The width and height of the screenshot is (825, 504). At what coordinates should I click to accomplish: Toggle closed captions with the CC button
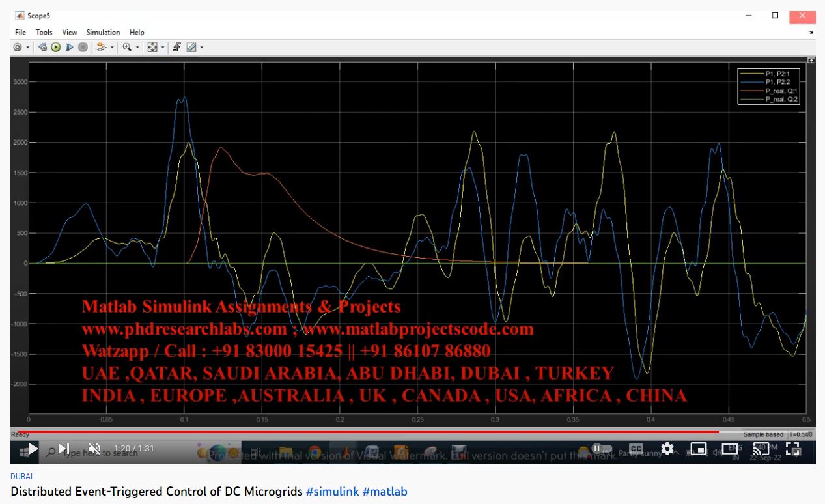(x=636, y=449)
